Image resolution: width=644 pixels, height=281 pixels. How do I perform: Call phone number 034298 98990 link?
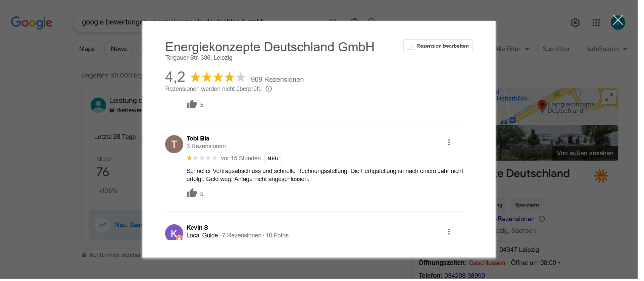click(x=464, y=276)
